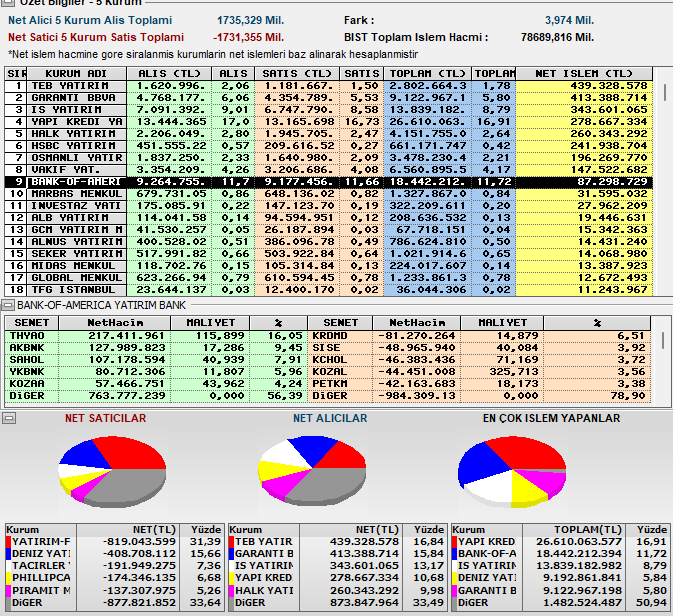673x616 pixels.
Task: Click the left SENET column header
Action: 32,323
